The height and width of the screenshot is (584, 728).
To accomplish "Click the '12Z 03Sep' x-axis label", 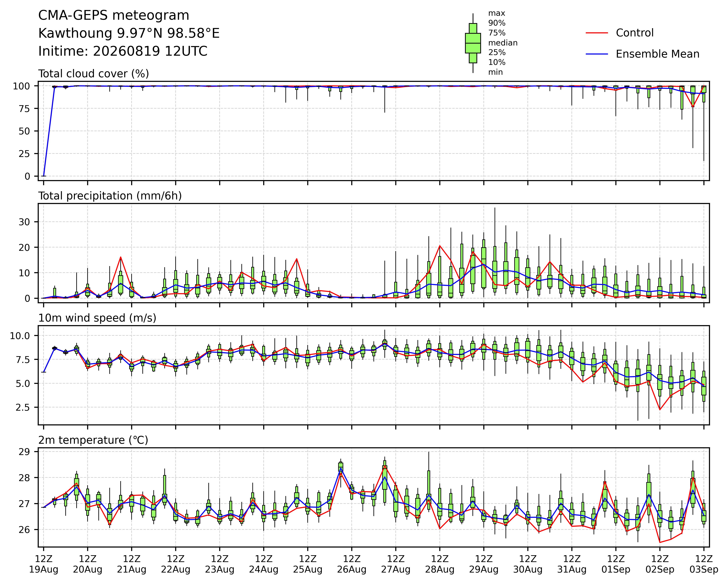I will tap(704, 564).
